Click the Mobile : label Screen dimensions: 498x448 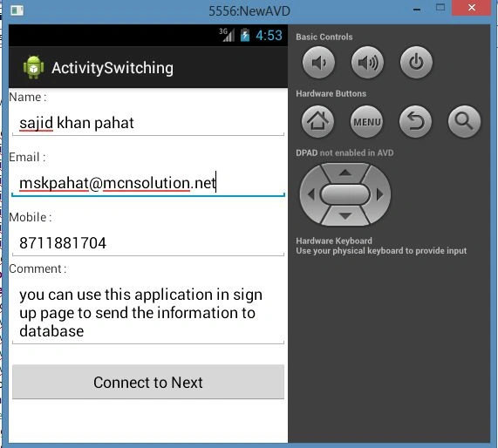31,218
